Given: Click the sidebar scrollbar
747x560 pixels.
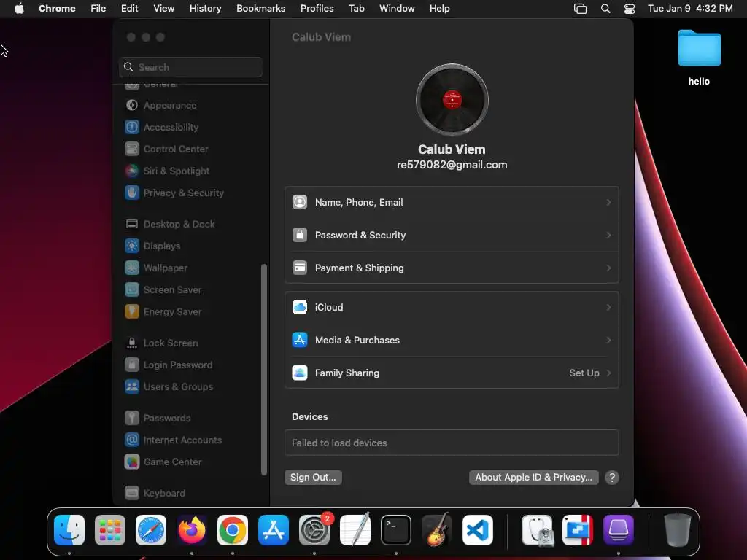Looking at the screenshot, I should [264, 370].
